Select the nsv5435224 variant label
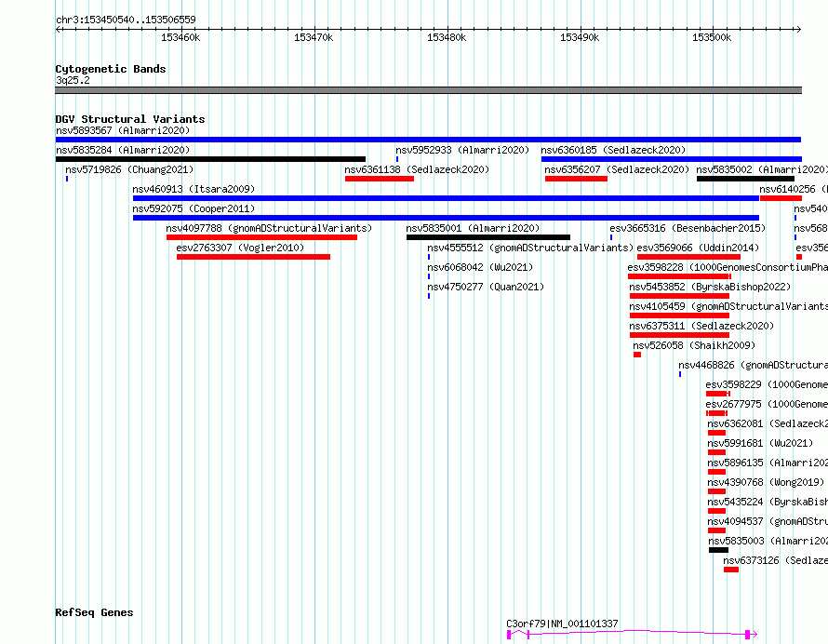This screenshot has height=644, width=828. 768,502
